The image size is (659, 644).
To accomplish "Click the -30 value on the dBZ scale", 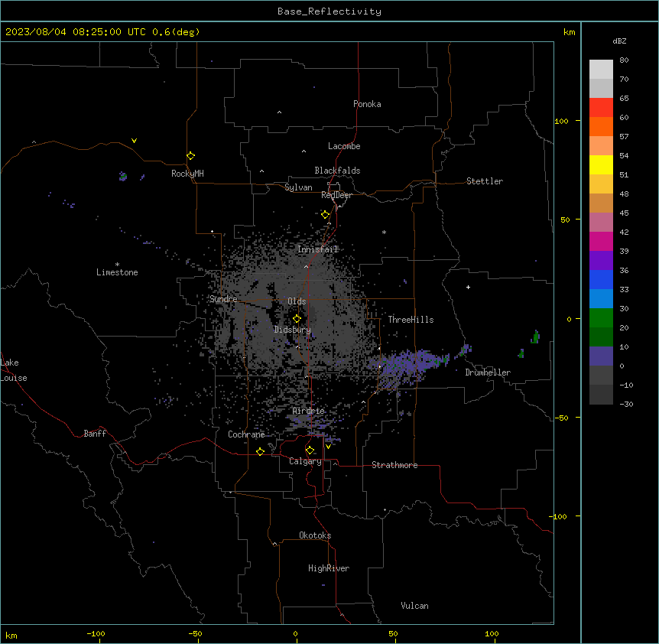I will (x=626, y=404).
